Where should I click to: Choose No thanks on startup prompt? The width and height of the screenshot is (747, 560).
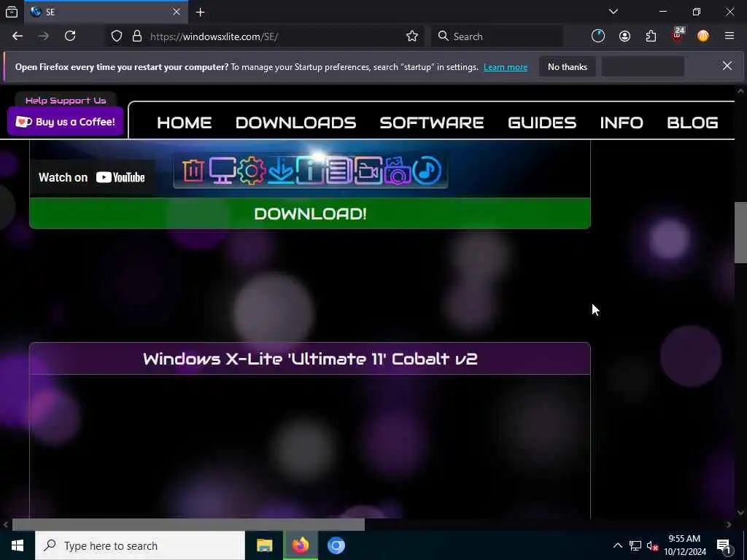click(568, 67)
